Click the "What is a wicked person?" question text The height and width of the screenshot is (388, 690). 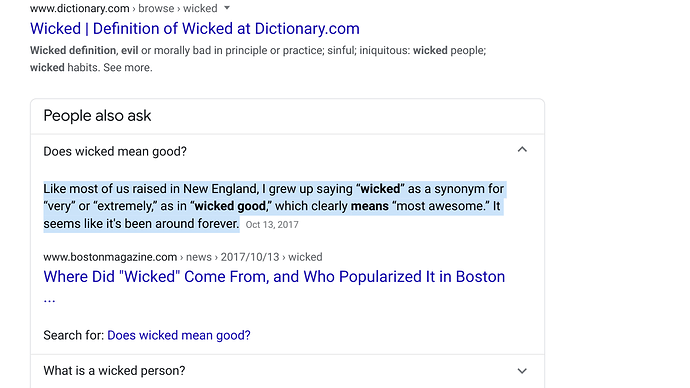pos(114,370)
